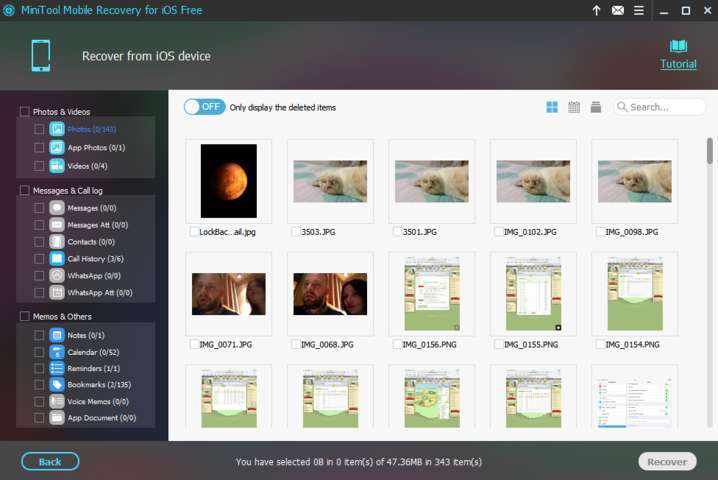Click the Photos category icon
The height and width of the screenshot is (480, 718).
[x=57, y=129]
